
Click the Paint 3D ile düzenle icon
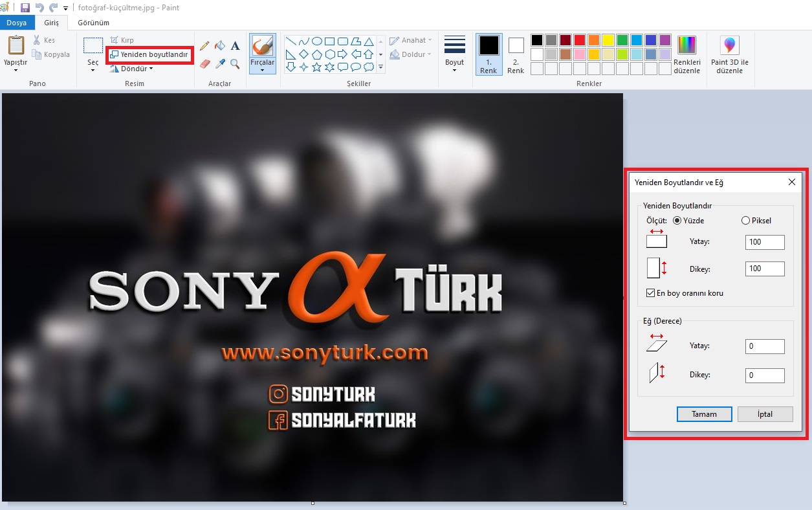[730, 45]
